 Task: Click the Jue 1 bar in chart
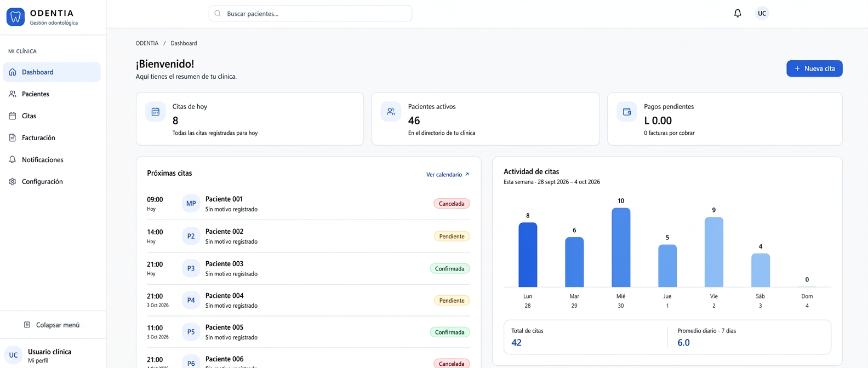[667, 266]
